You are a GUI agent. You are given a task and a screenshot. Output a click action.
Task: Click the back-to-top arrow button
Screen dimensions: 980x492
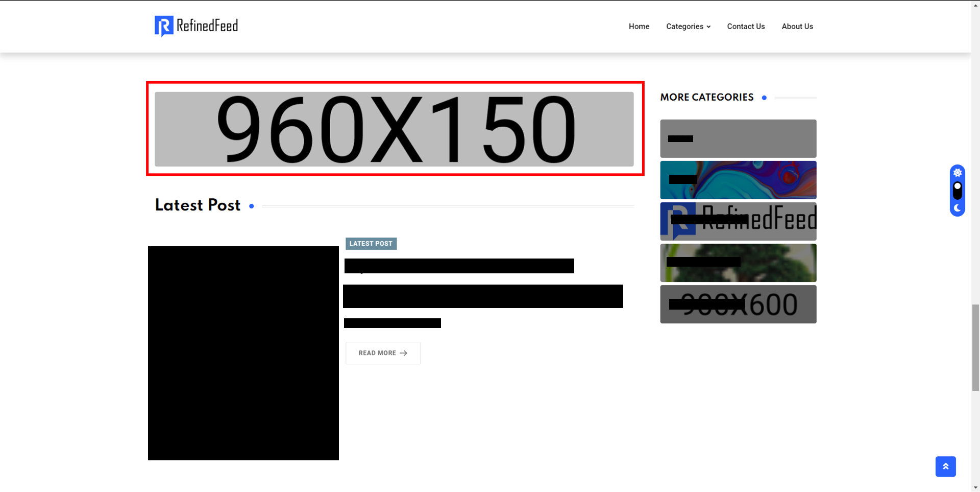[945, 466]
